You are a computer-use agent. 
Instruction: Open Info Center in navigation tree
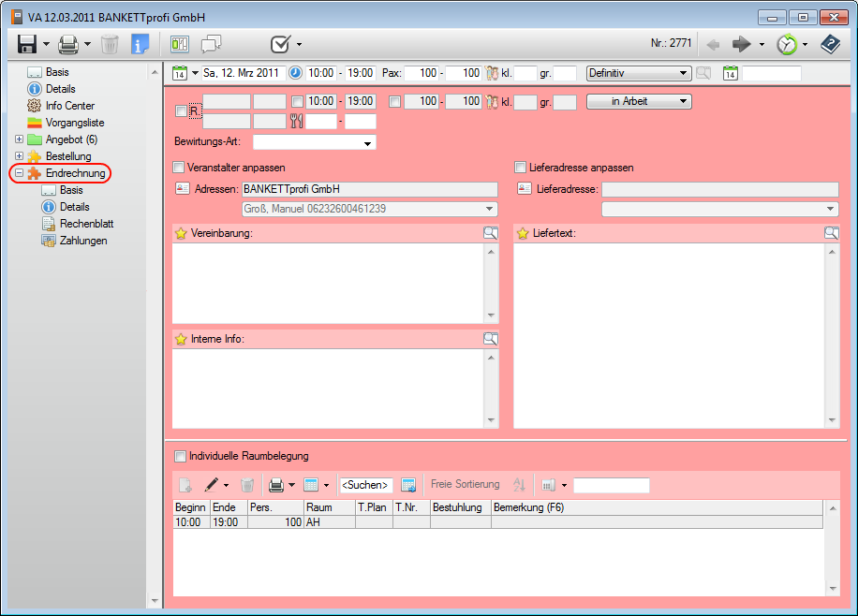point(69,106)
